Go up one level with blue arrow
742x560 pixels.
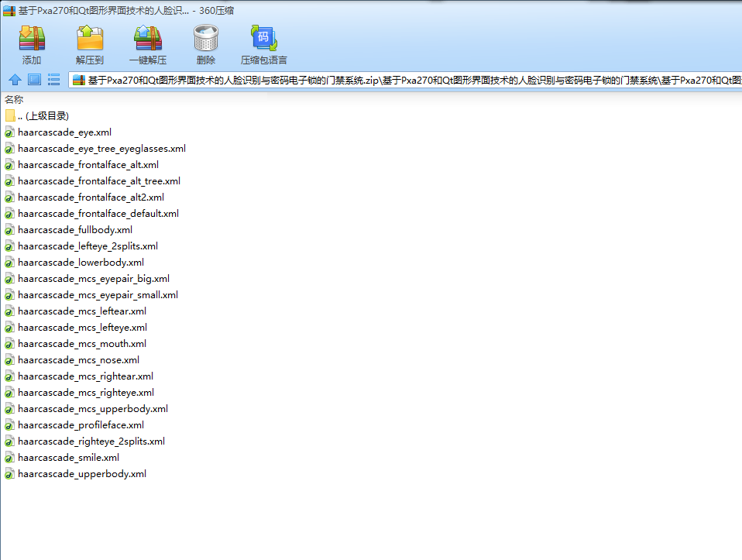[x=15, y=80]
